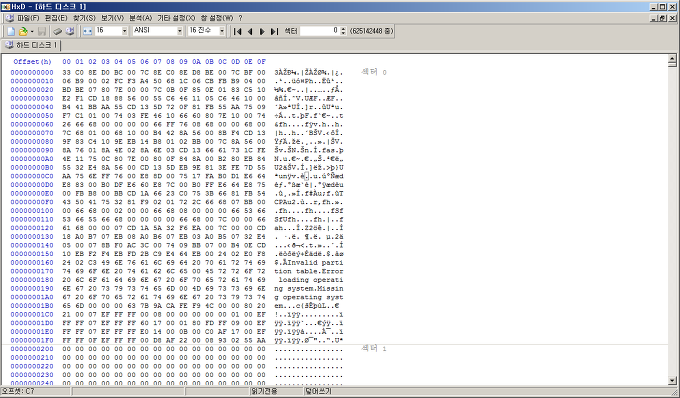Click decoded text 'g operating syst'
The height and width of the screenshot is (398, 680).
tap(309, 297)
